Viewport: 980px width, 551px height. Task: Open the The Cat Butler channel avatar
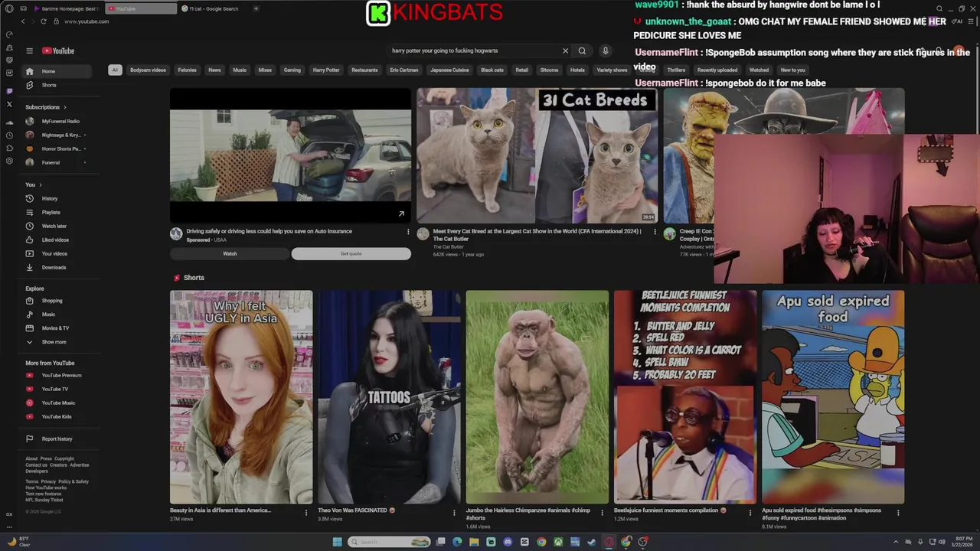point(423,234)
